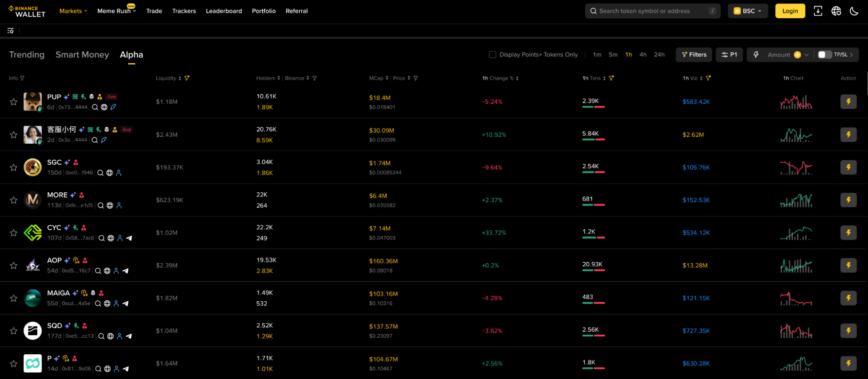Click the quick buy lightning button for PUP
The height and width of the screenshot is (379, 868).
point(848,102)
